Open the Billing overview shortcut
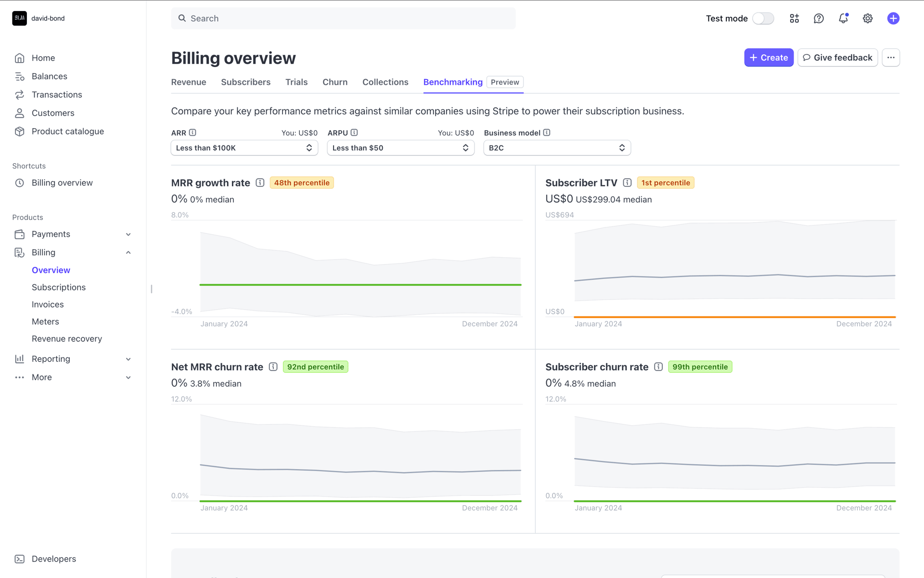924x578 pixels. [x=62, y=183]
